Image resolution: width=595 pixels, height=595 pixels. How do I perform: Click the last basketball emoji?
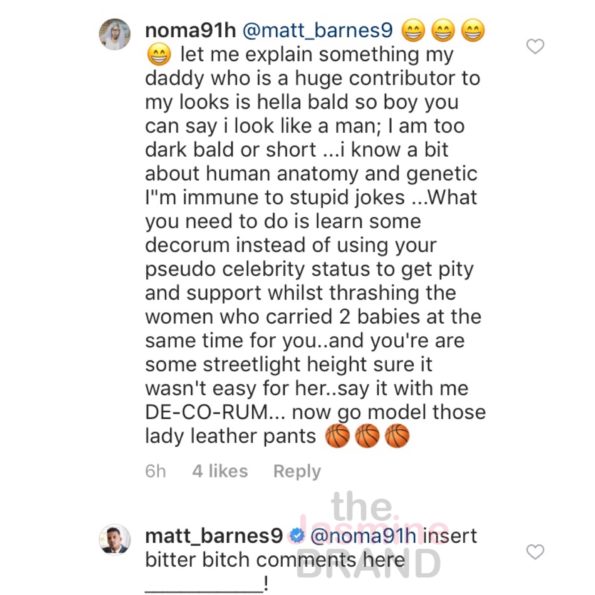pos(397,436)
